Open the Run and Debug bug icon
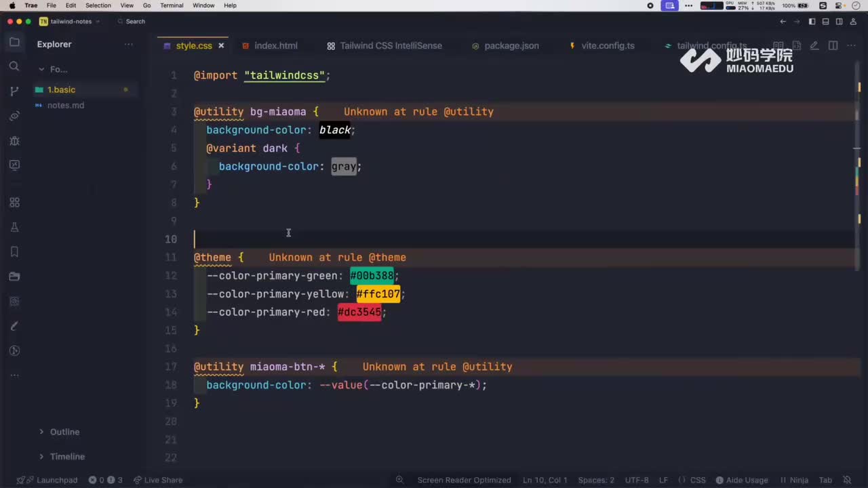 14,141
